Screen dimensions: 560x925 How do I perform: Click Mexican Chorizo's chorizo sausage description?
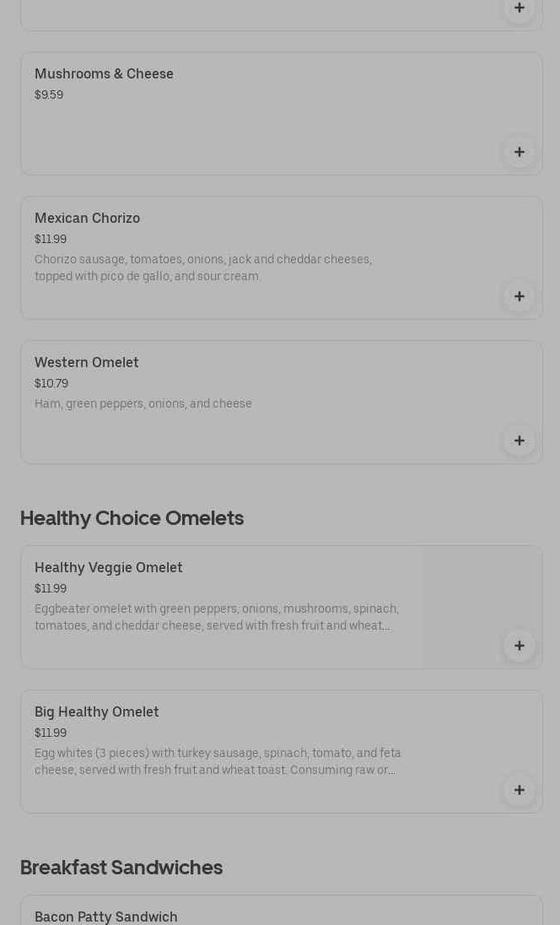[x=202, y=268]
